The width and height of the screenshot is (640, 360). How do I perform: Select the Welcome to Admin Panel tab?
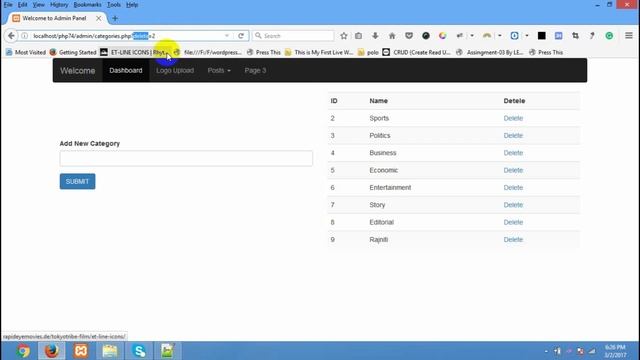pos(54,18)
